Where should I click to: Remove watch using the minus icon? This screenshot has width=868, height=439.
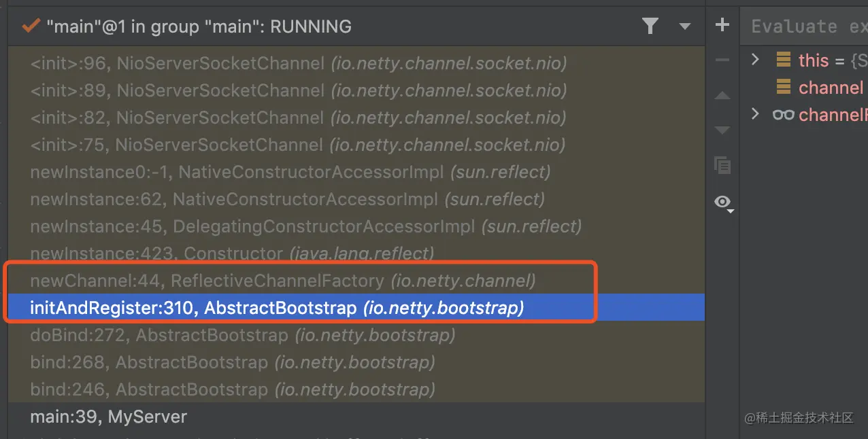[722, 60]
